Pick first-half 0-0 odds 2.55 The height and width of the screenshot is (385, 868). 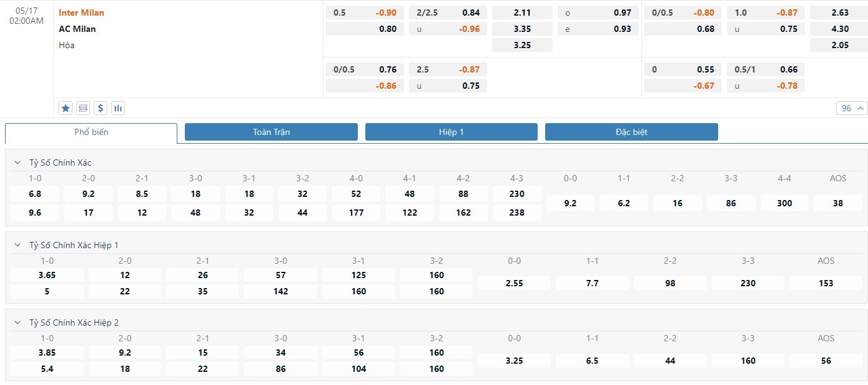pos(514,283)
